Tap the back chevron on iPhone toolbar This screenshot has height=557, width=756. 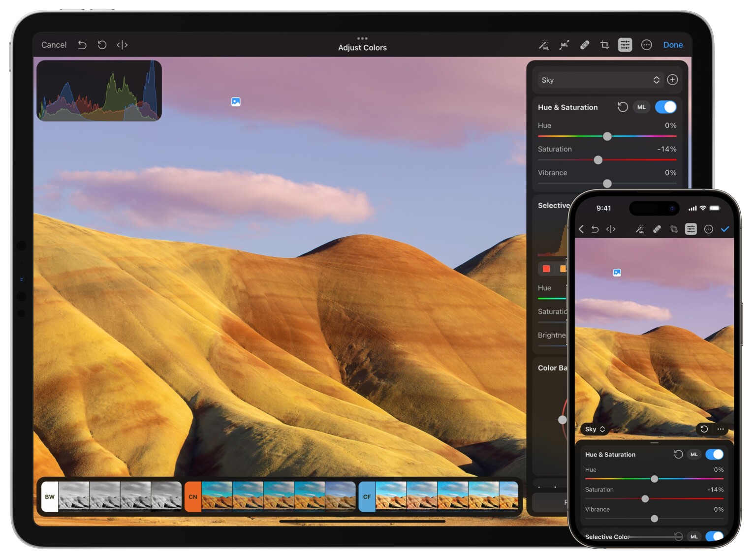[581, 229]
